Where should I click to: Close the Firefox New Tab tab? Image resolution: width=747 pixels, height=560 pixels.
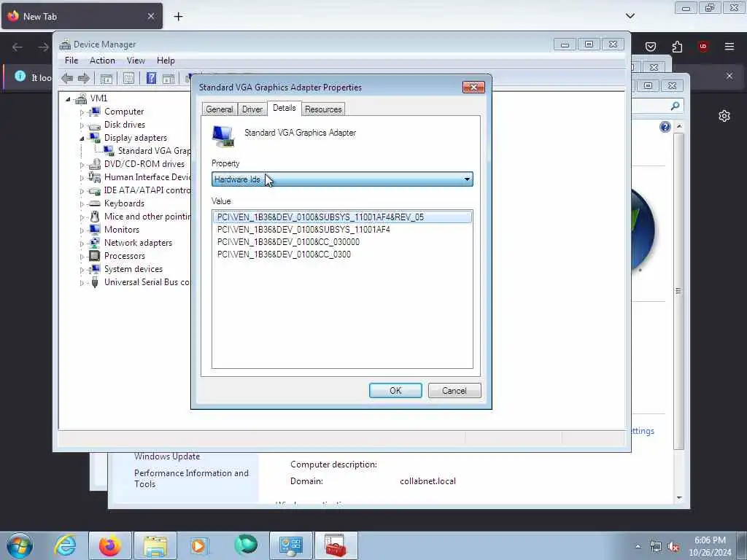click(x=150, y=16)
